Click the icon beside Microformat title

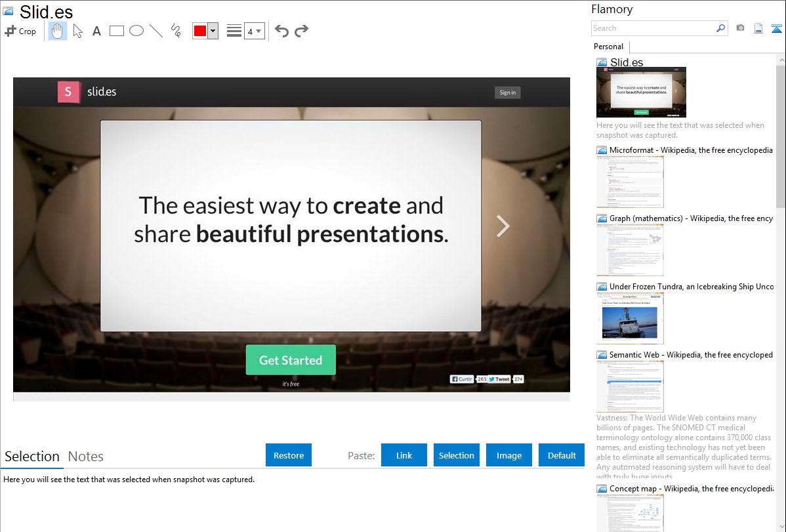[x=602, y=150]
